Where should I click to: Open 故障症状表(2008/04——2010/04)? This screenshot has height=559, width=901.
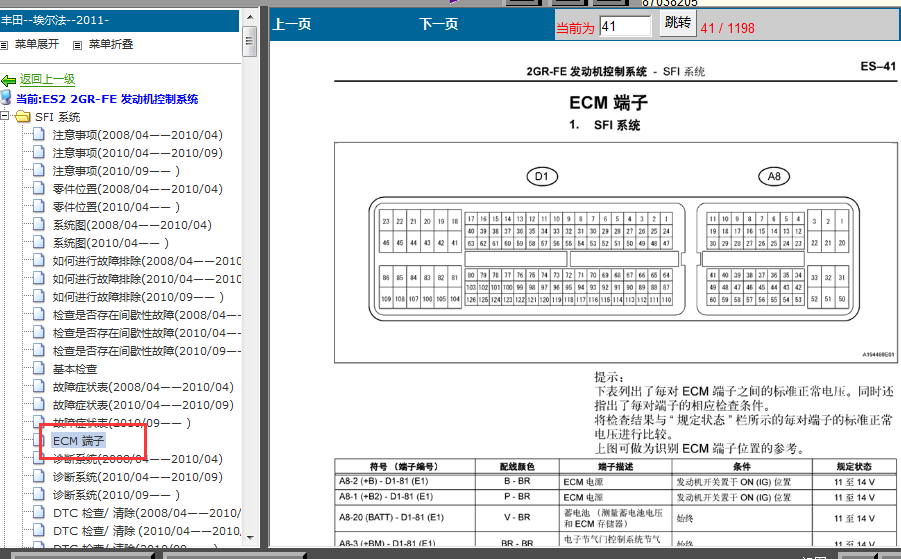click(x=143, y=387)
